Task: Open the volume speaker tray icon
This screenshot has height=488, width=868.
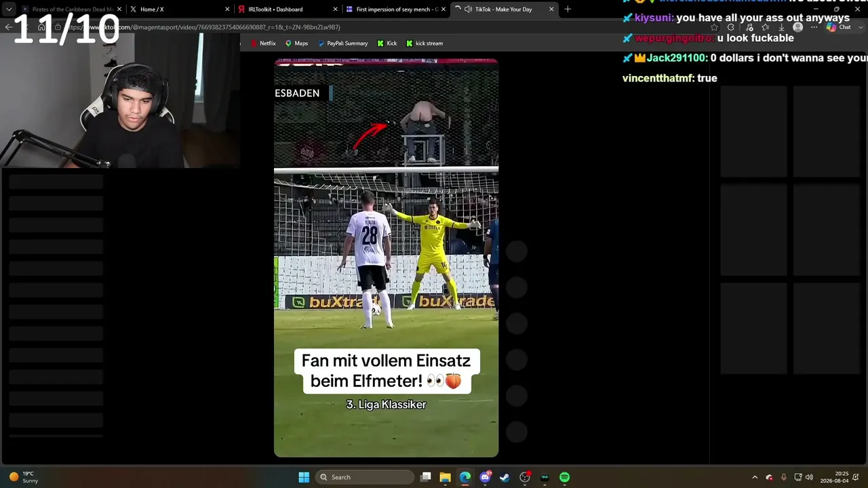Action: click(809, 477)
